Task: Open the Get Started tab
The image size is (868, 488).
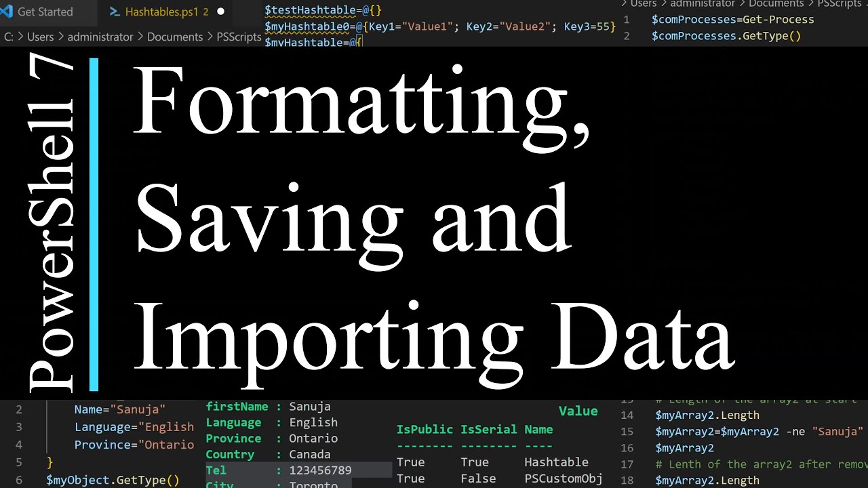Action: [x=45, y=12]
